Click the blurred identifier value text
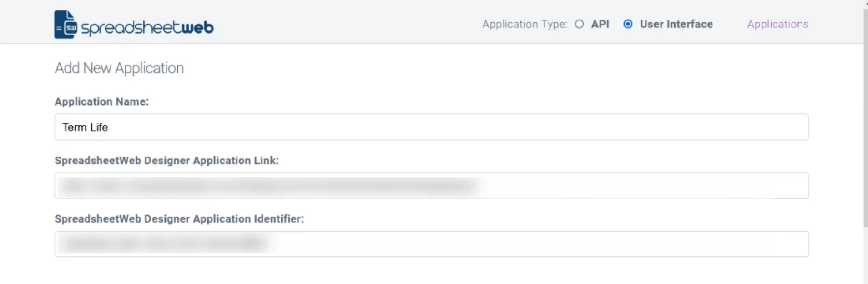868x284 pixels. click(164, 244)
